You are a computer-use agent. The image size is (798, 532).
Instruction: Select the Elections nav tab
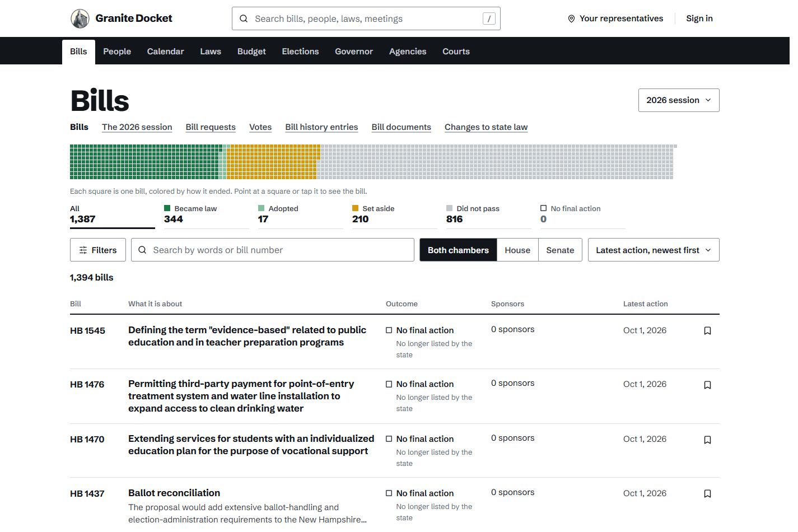[300, 52]
